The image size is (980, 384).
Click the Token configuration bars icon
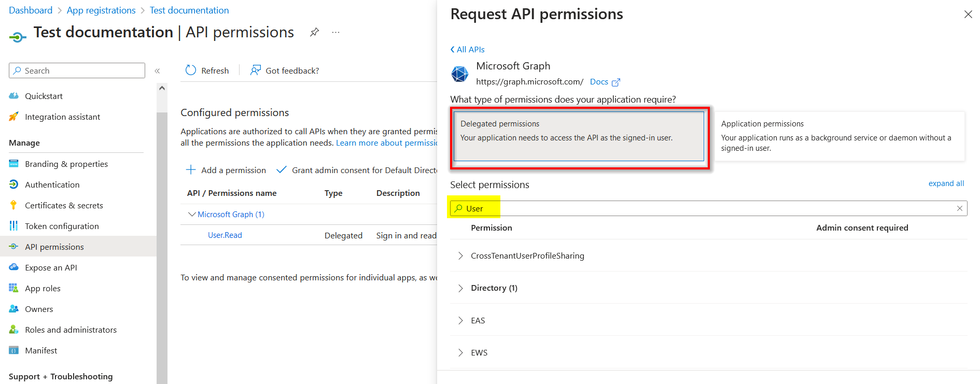point(14,226)
